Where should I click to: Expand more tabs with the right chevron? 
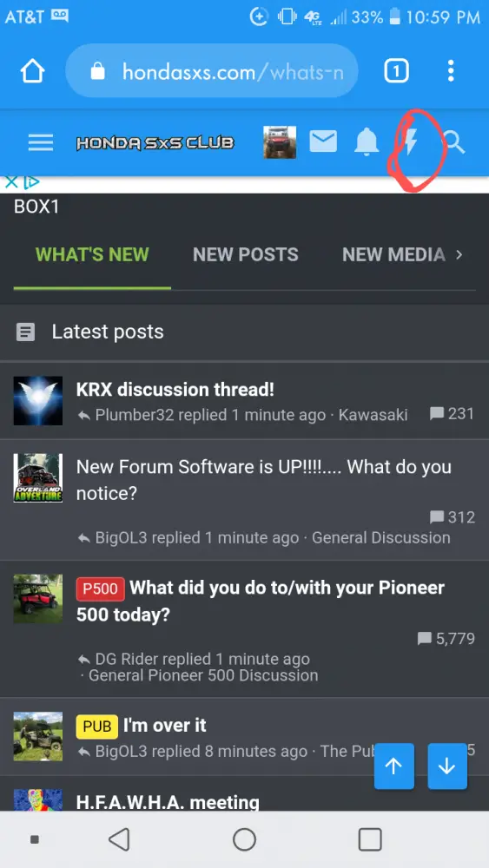tap(459, 254)
